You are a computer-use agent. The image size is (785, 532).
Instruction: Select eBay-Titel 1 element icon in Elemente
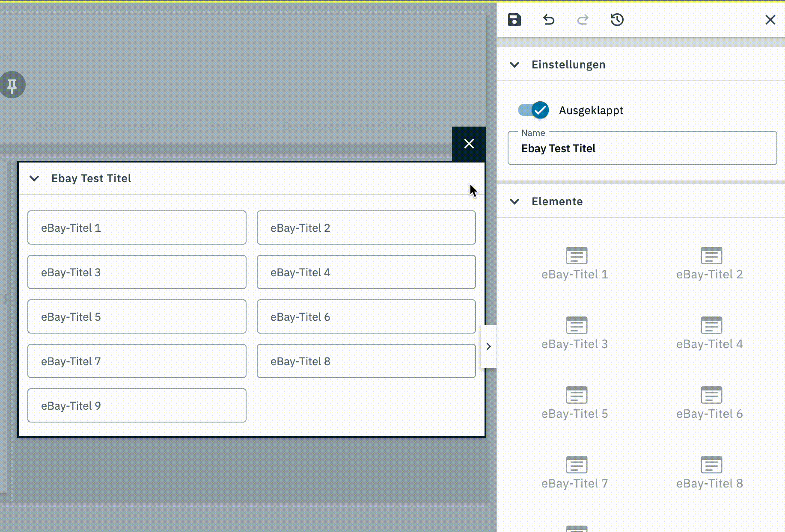point(576,256)
